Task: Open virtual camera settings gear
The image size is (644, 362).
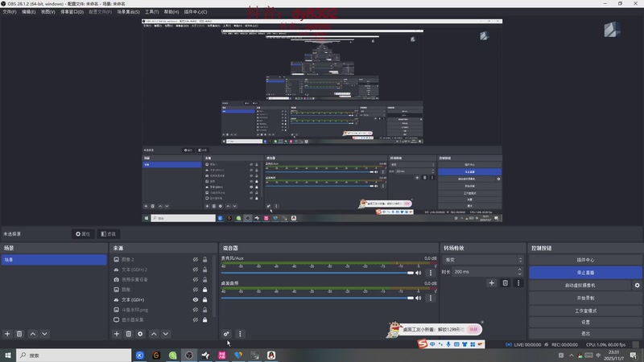Action: click(x=637, y=286)
